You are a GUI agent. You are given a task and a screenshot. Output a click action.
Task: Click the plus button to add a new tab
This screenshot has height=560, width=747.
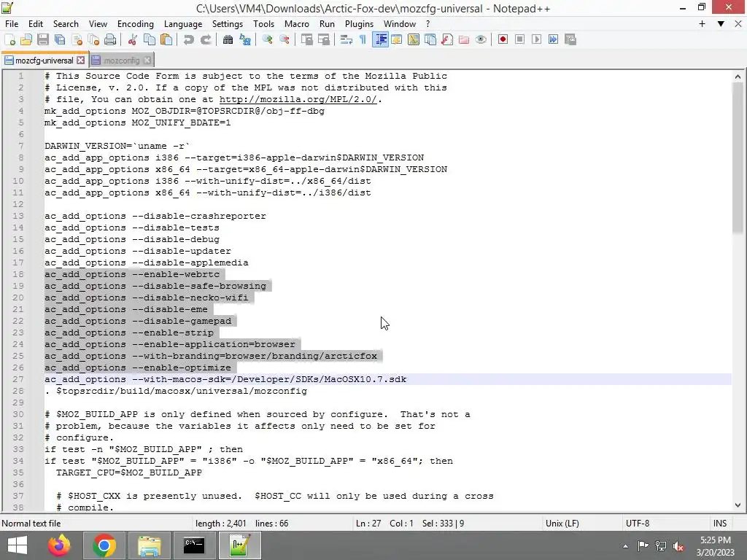[702, 24]
